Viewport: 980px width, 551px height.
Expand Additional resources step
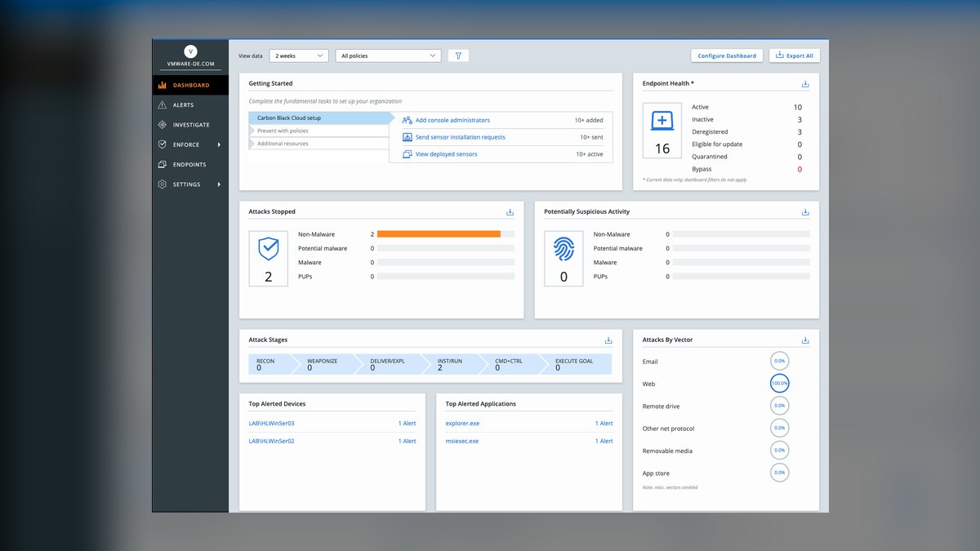(318, 144)
